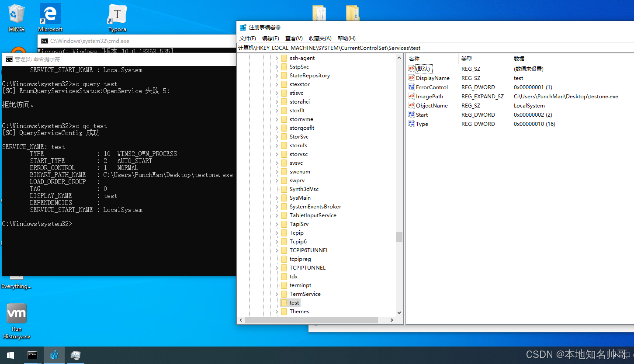Open the Microsoft Edge desktop shortcut
The width and height of the screenshot is (634, 364).
50,17
